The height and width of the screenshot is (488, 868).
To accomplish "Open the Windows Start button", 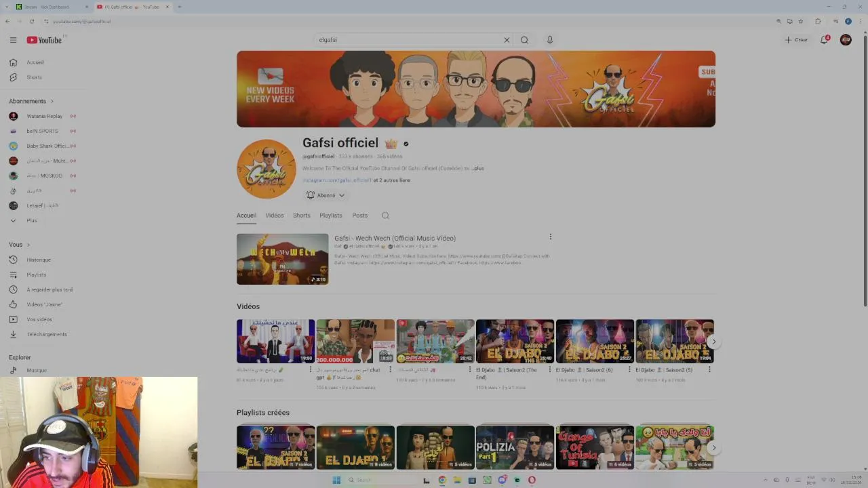I will 336,480.
